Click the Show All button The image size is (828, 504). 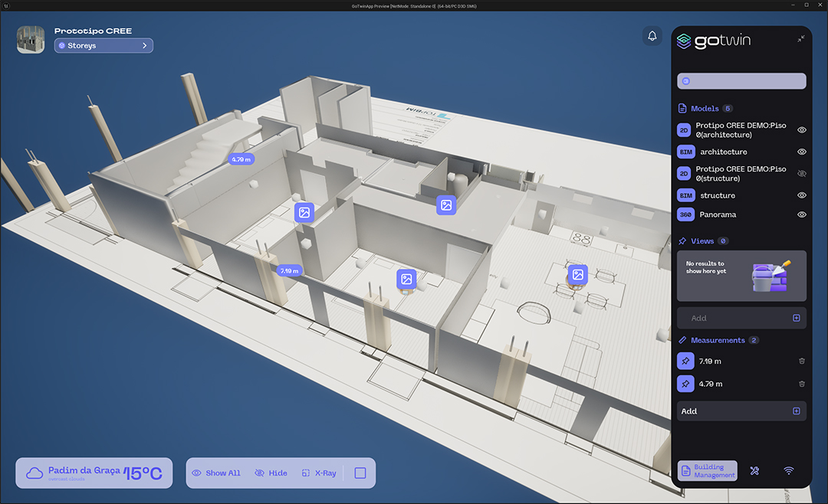point(216,473)
